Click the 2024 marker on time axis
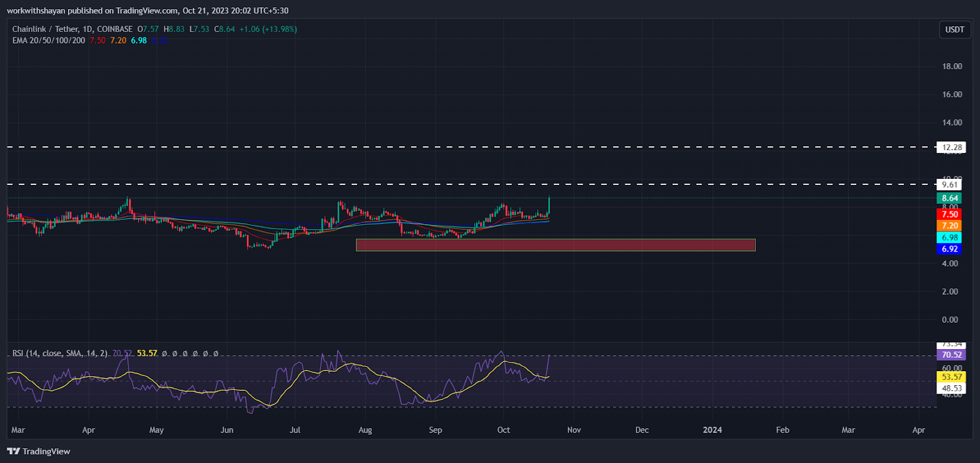980x463 pixels. [712, 430]
